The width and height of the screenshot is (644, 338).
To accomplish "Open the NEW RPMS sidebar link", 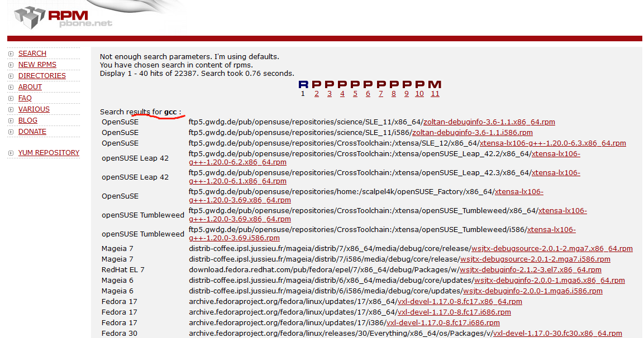I will point(37,64).
